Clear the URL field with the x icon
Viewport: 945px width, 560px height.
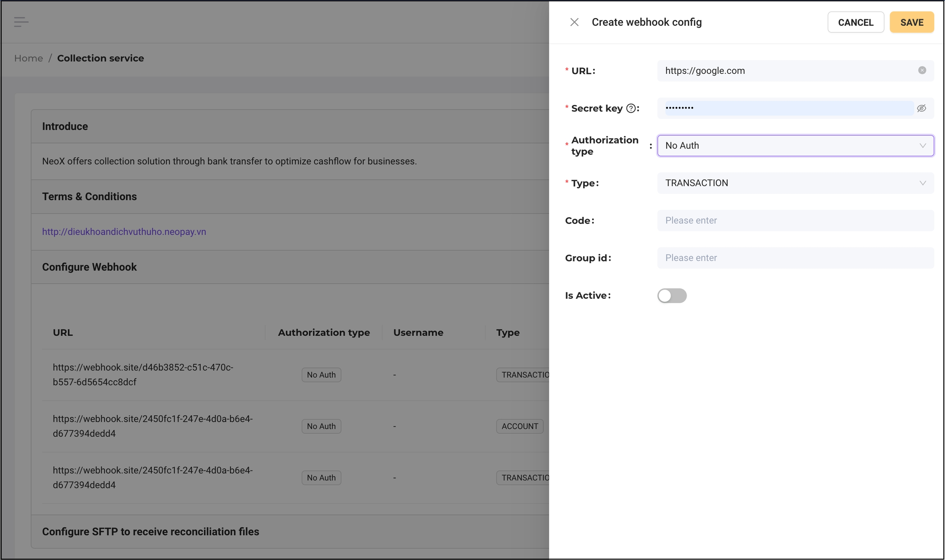click(x=922, y=71)
